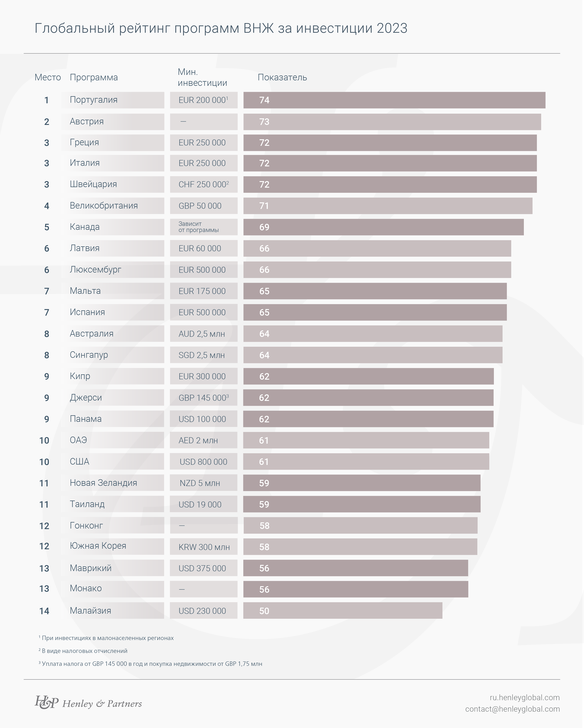
Task: Click the Малайзия score bar showing 50
Action: point(343,611)
